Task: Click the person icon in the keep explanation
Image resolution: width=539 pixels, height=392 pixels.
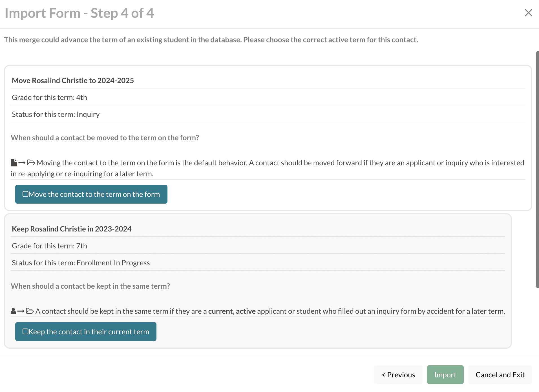Action: tap(13, 311)
